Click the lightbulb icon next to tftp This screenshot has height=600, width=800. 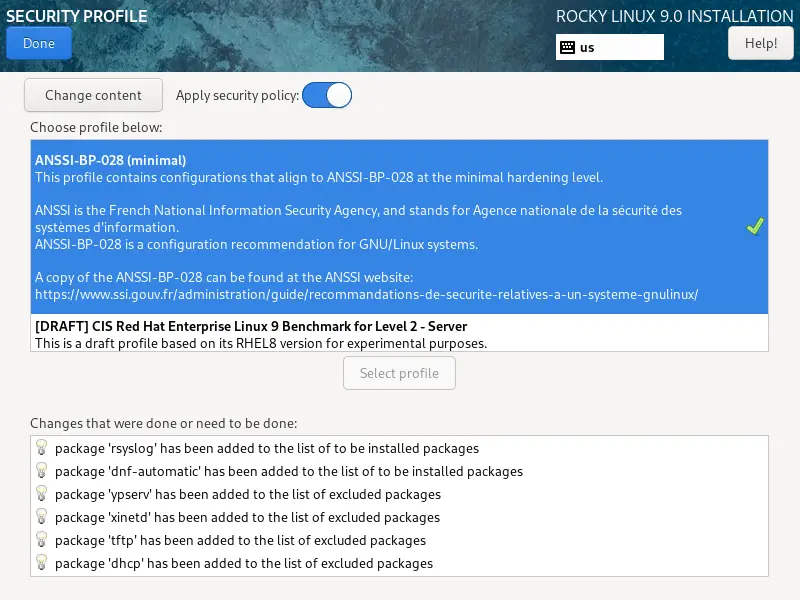[42, 540]
